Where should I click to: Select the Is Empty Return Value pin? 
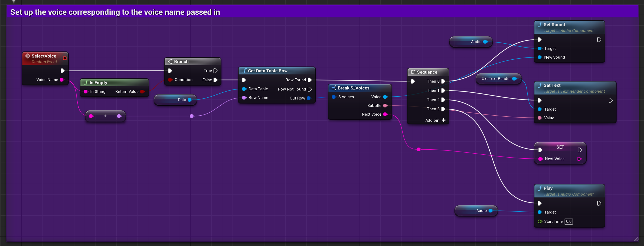143,92
